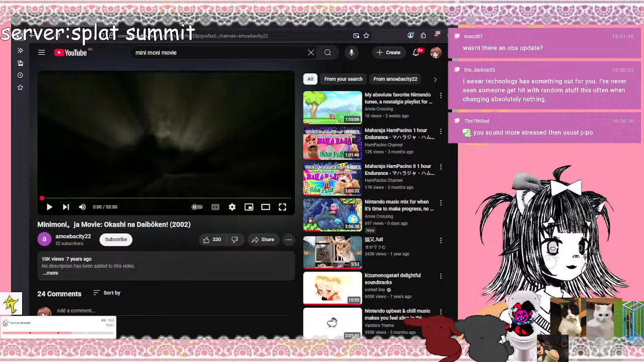Image resolution: width=644 pixels, height=362 pixels.
Task: Select the From amoebacity22 chip
Action: pos(395,79)
